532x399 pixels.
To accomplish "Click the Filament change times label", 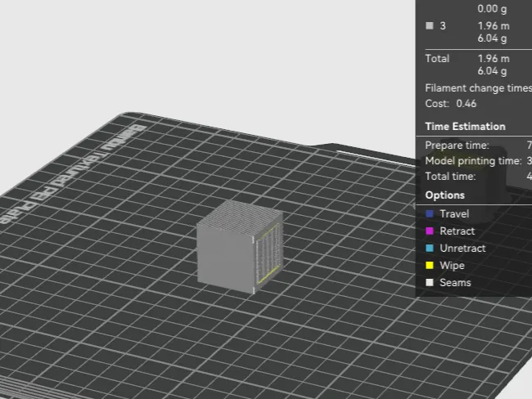I will tap(479, 88).
